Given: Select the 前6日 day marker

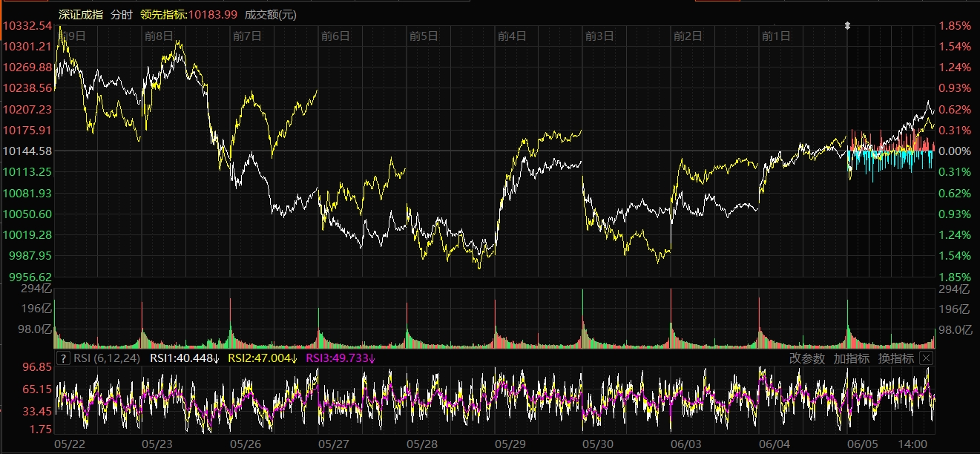Looking at the screenshot, I should coord(335,35).
